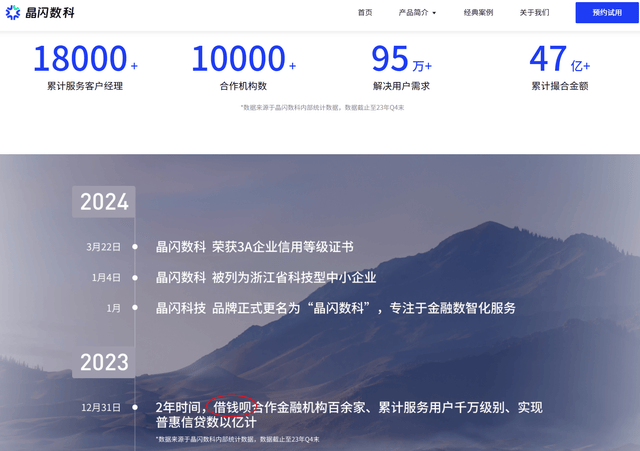Click the 1月4日 timeline dot
This screenshot has height=451, width=640.
tap(135, 278)
